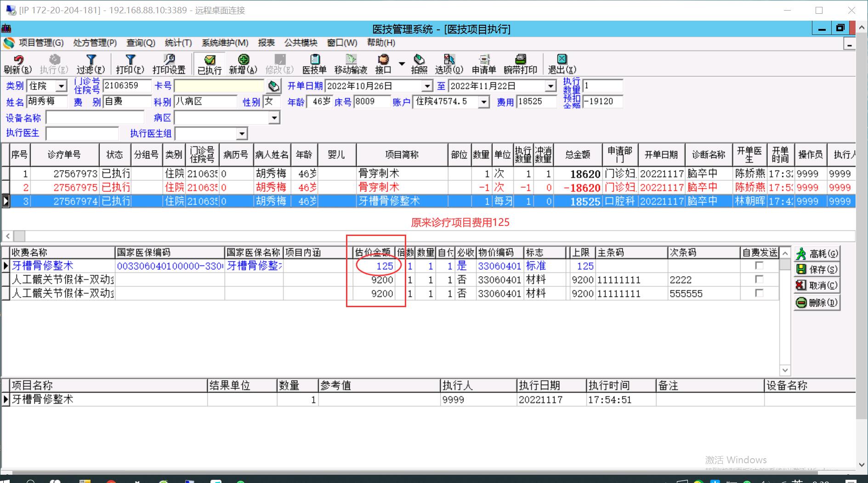This screenshot has width=868, height=483.
Task: Toggle 自费发送 checkbox for 牙槽骨修整术 row
Action: click(x=759, y=266)
